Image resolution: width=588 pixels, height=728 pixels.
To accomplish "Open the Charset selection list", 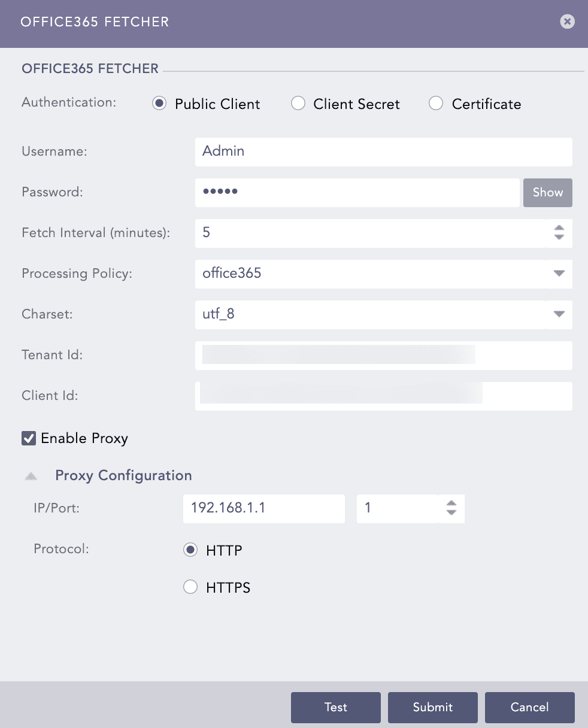I will (x=383, y=314).
